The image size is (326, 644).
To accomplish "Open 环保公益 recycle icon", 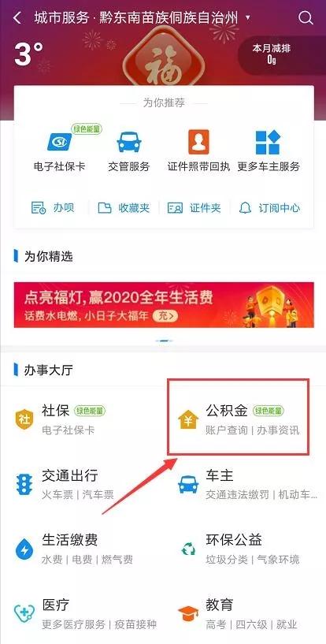I will [188, 549].
